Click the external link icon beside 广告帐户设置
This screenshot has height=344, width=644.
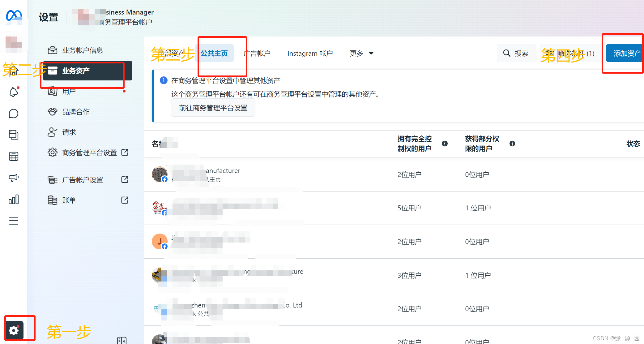124,179
